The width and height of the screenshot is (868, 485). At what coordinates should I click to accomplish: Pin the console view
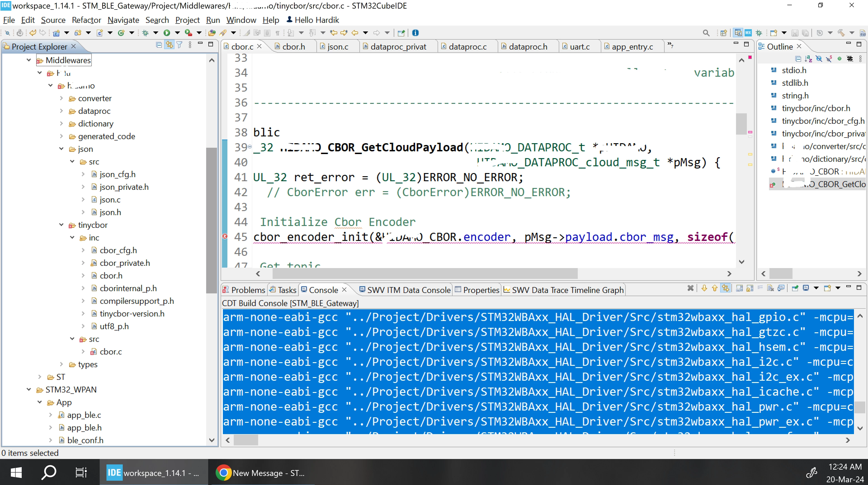coord(795,288)
